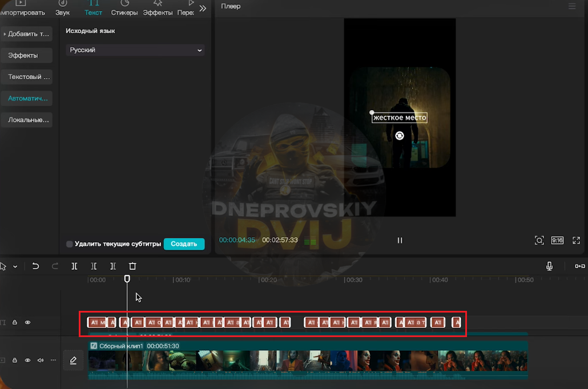The image size is (588, 389).
Task: Mute the main video track audio
Action: pos(41,360)
